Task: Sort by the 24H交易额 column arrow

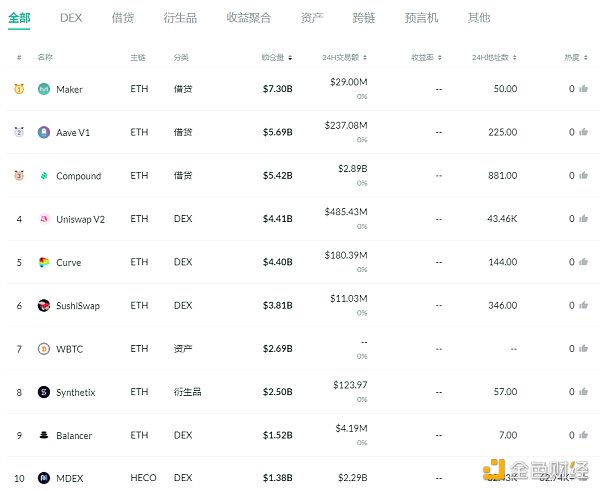Action: (365, 57)
